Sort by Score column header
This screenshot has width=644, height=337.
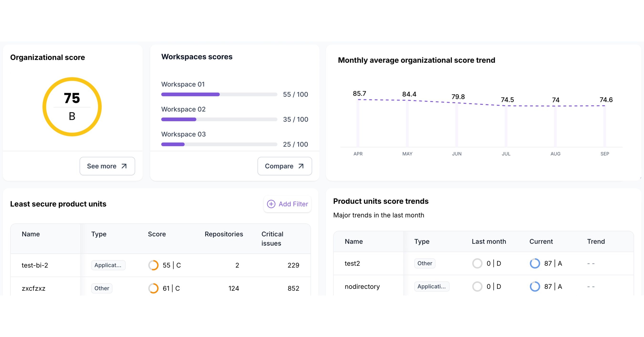(x=157, y=234)
